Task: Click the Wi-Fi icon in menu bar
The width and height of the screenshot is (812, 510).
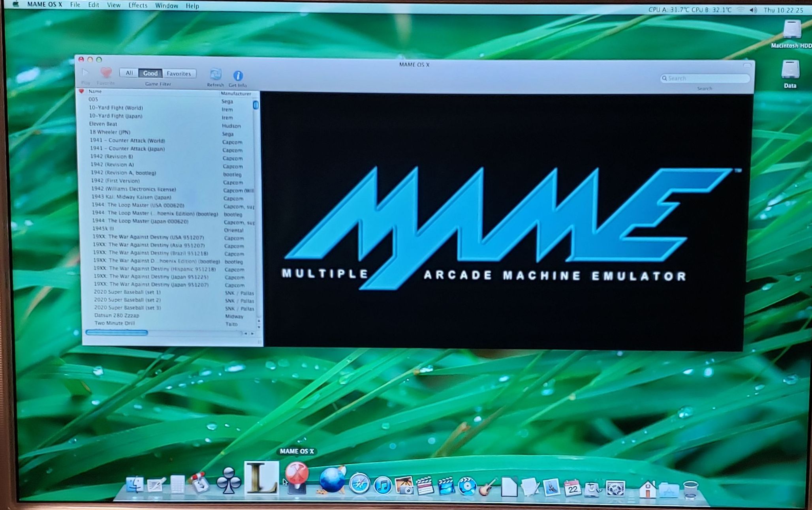Action: pyautogui.click(x=741, y=10)
